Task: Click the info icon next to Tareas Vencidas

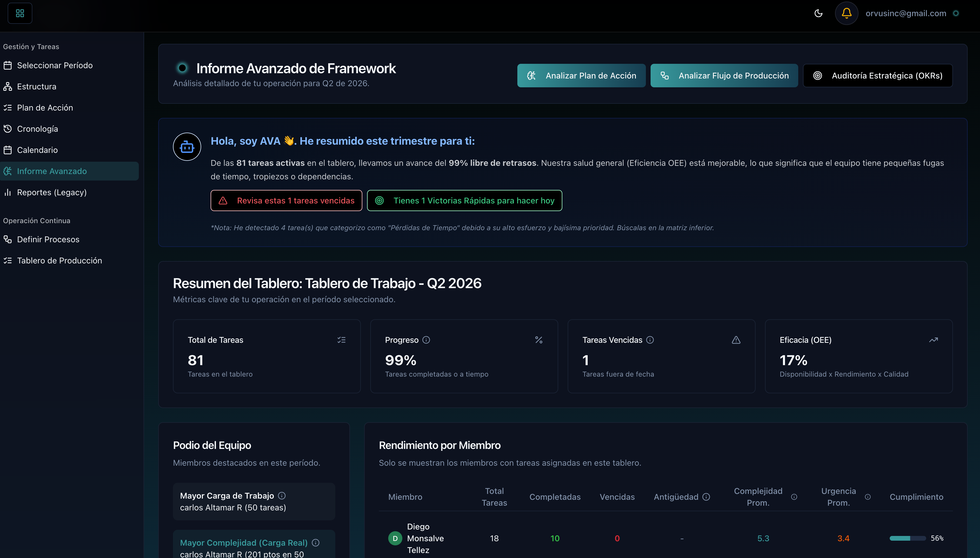Action: [650, 340]
